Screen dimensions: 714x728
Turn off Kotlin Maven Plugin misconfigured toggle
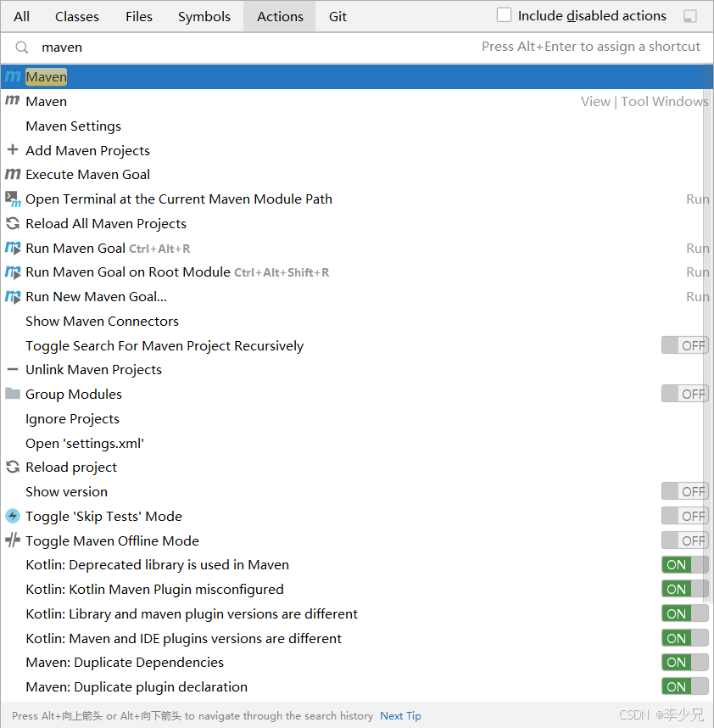(685, 589)
